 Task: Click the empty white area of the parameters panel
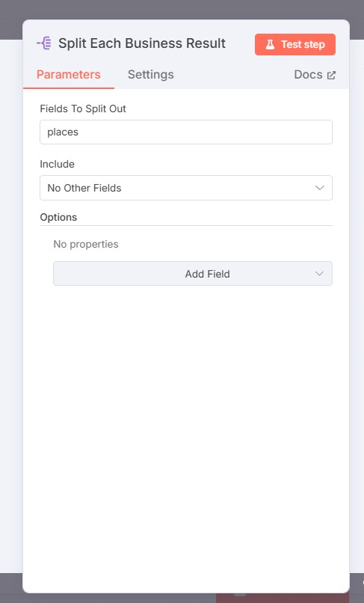[x=186, y=423]
